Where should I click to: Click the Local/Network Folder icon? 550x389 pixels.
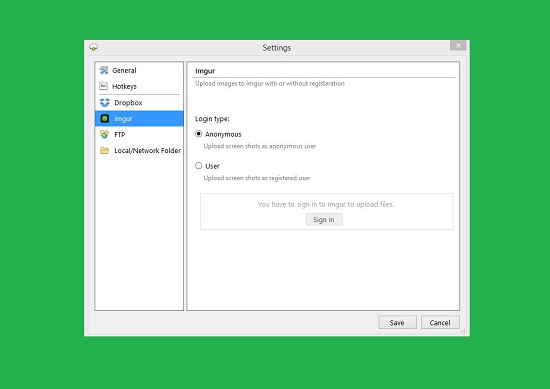[x=105, y=150]
